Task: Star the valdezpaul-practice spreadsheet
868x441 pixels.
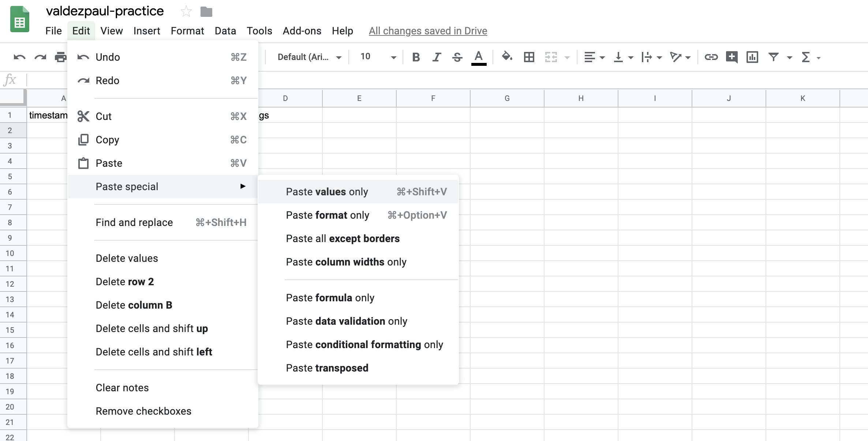Action: coord(186,11)
